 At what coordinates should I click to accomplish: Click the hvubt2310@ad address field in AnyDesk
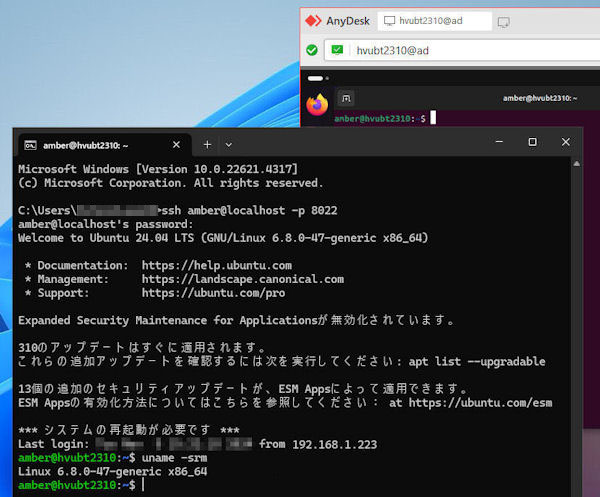point(462,50)
